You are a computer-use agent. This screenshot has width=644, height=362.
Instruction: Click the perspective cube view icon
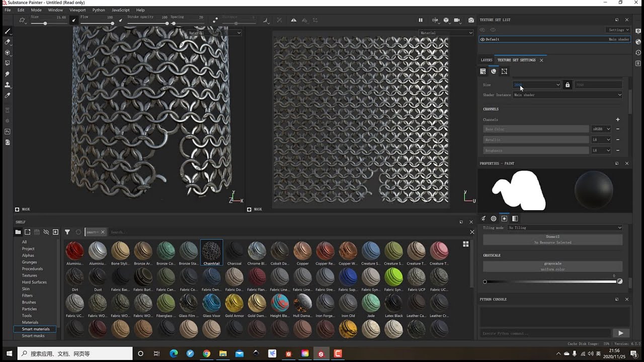point(446,20)
